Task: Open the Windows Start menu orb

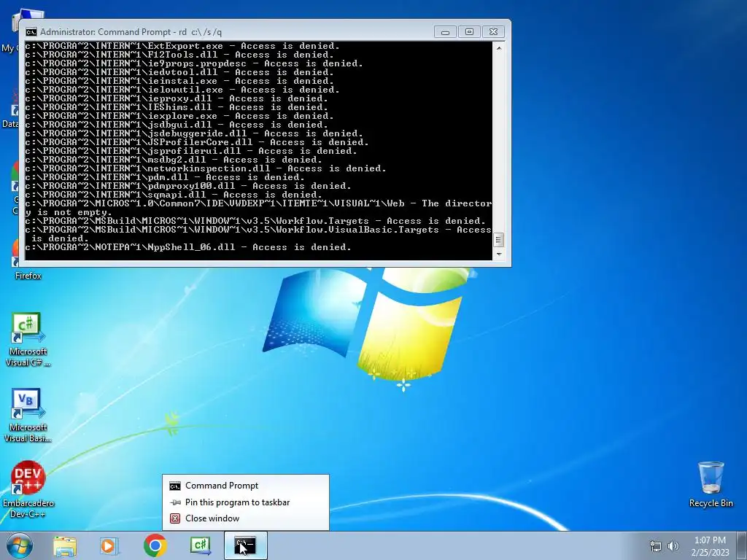Action: coord(19,545)
